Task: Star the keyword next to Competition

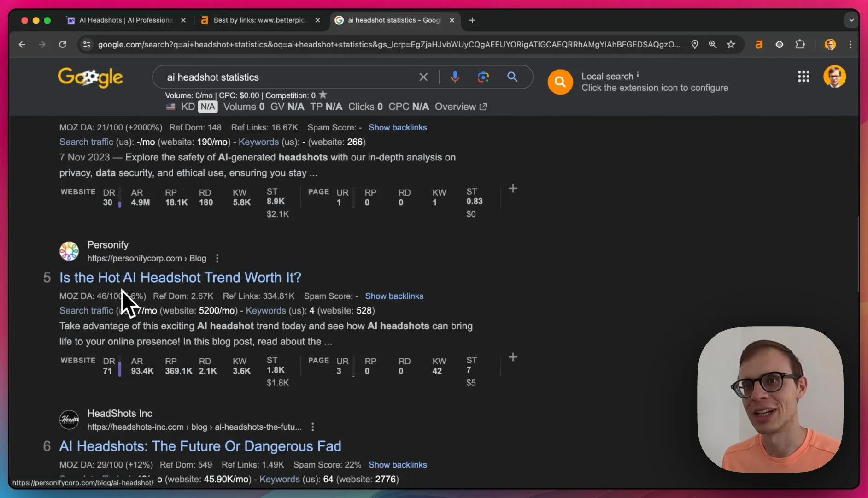Action: coord(323,95)
